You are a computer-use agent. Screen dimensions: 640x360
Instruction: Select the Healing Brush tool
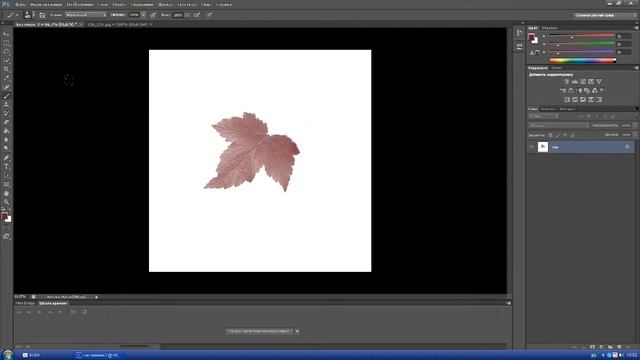pos(6,87)
